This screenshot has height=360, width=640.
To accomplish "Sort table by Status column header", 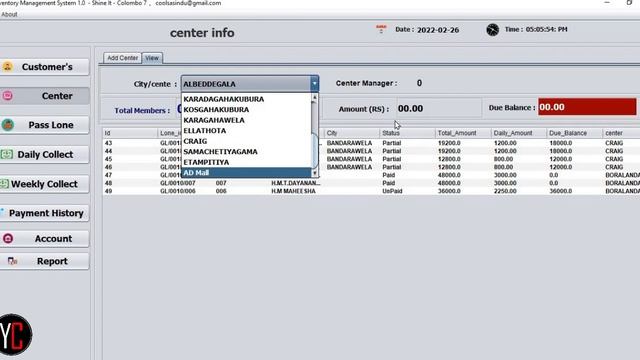I will coord(407,133).
